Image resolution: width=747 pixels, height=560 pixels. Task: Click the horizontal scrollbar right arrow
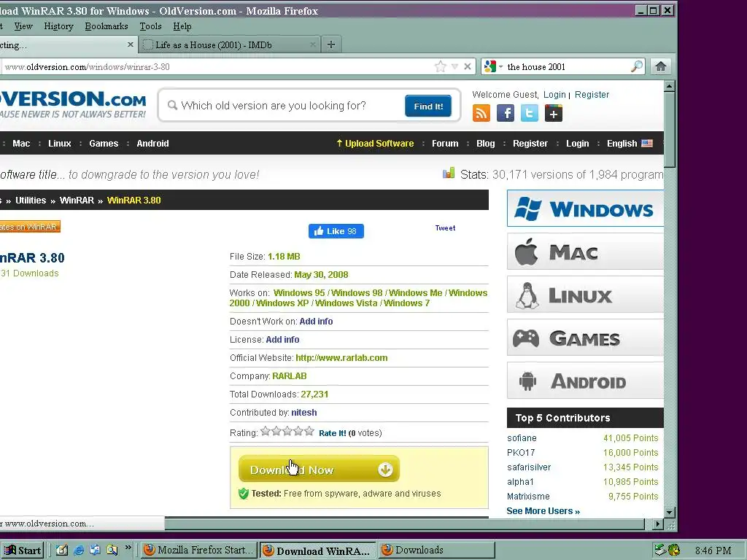point(658,524)
